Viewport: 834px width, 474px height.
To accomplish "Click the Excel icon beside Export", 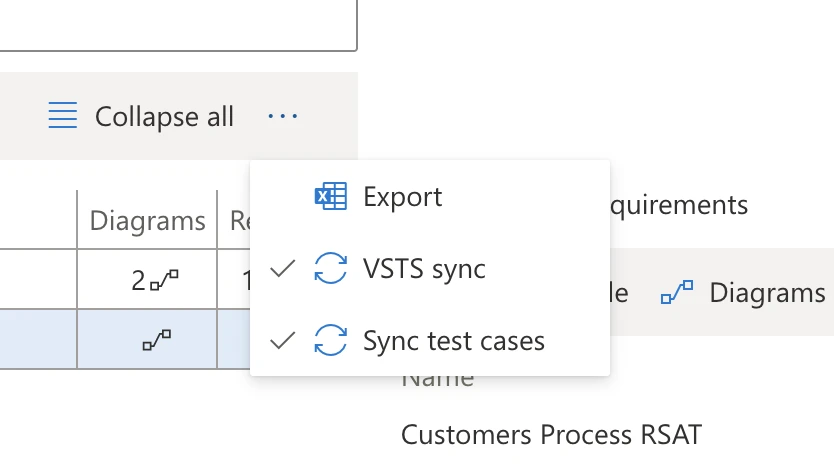I will coord(331,196).
